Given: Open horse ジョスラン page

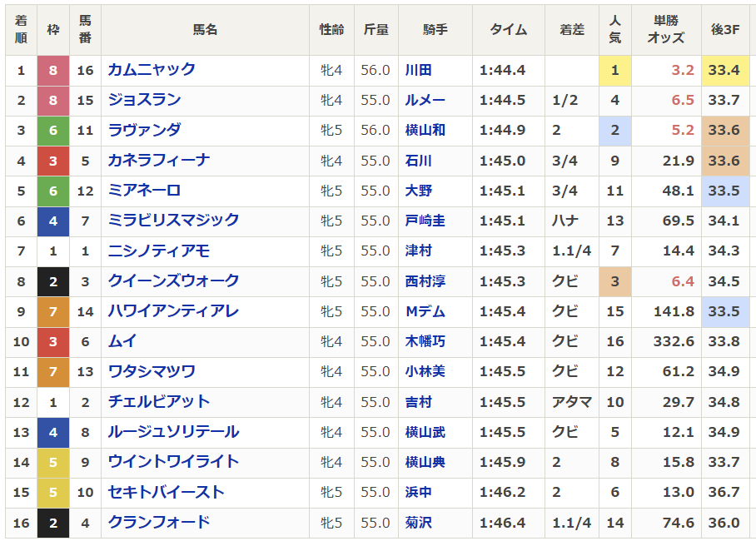Looking at the screenshot, I should tap(144, 100).
